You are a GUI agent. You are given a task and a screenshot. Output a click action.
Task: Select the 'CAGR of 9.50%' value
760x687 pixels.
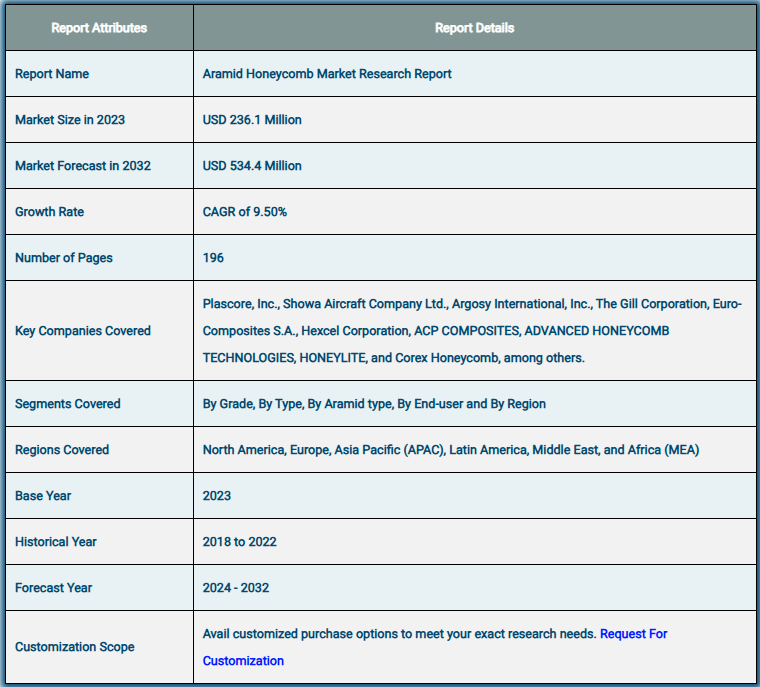pos(245,212)
